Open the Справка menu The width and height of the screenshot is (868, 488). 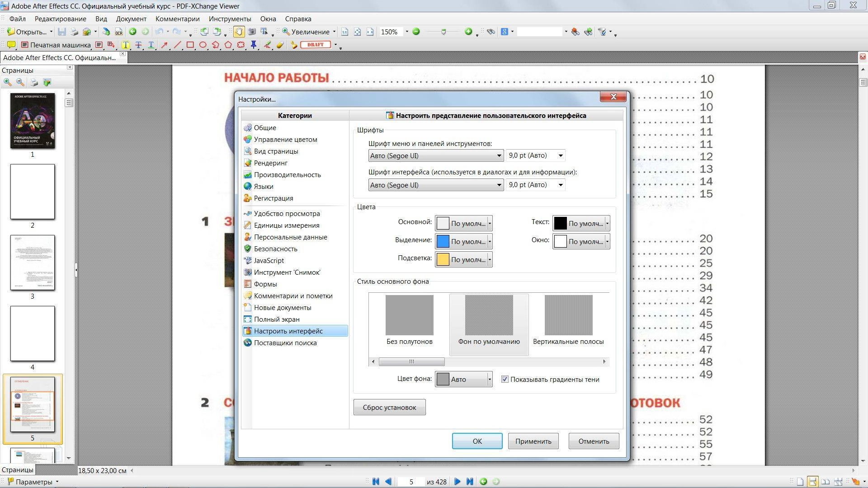(298, 19)
